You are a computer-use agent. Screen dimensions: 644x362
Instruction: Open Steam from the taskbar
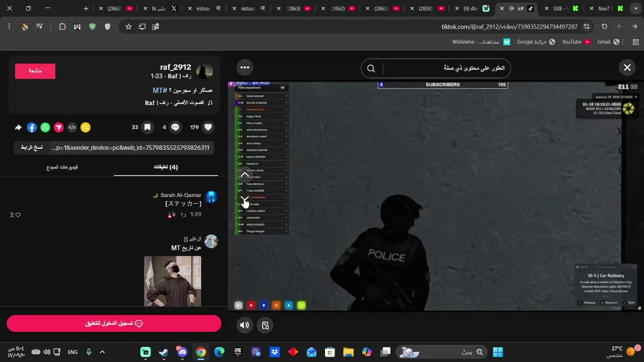pos(164,352)
